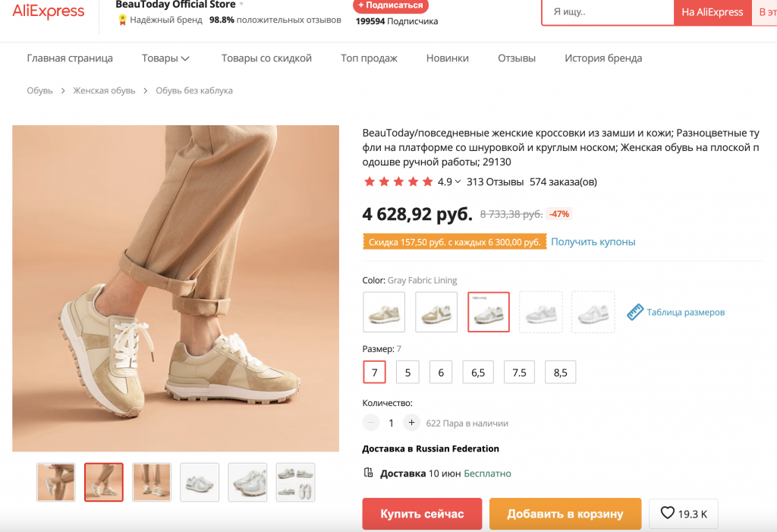
Task: Click the size chart ruler icon
Action: pyautogui.click(x=635, y=312)
